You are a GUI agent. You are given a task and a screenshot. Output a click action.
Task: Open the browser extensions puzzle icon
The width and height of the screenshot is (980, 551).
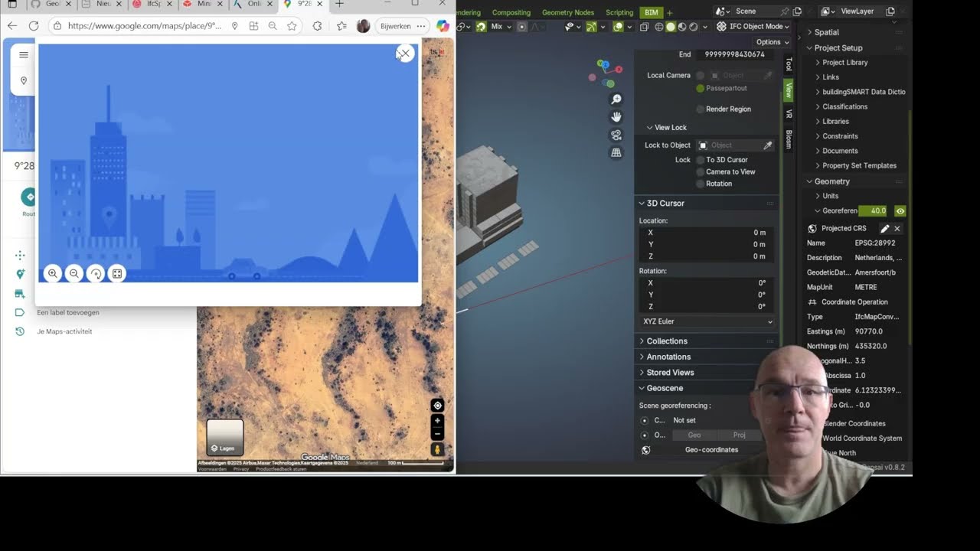click(x=317, y=26)
